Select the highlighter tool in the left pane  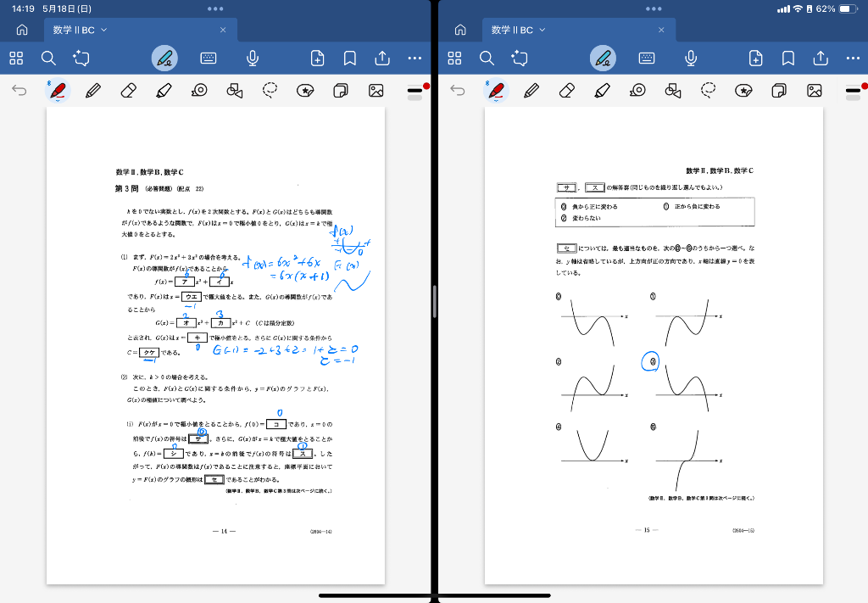(x=164, y=90)
